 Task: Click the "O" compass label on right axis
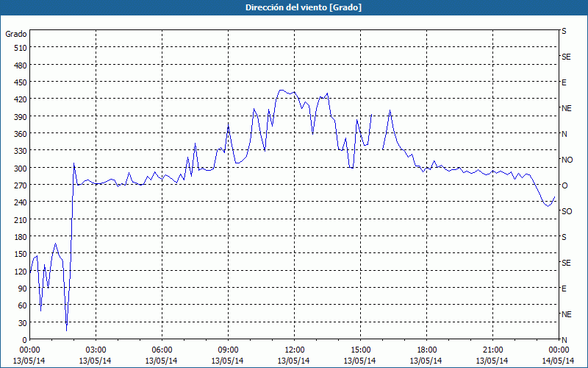tap(564, 185)
